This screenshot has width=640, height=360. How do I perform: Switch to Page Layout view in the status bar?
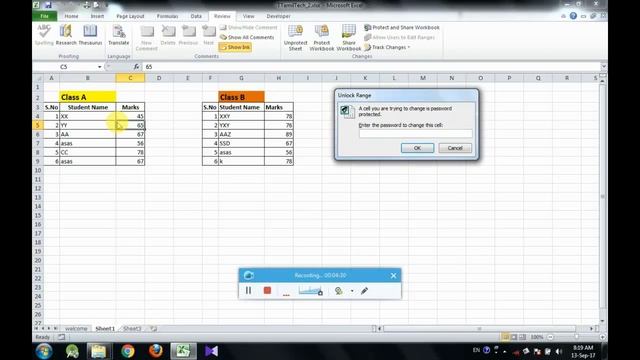[514, 337]
